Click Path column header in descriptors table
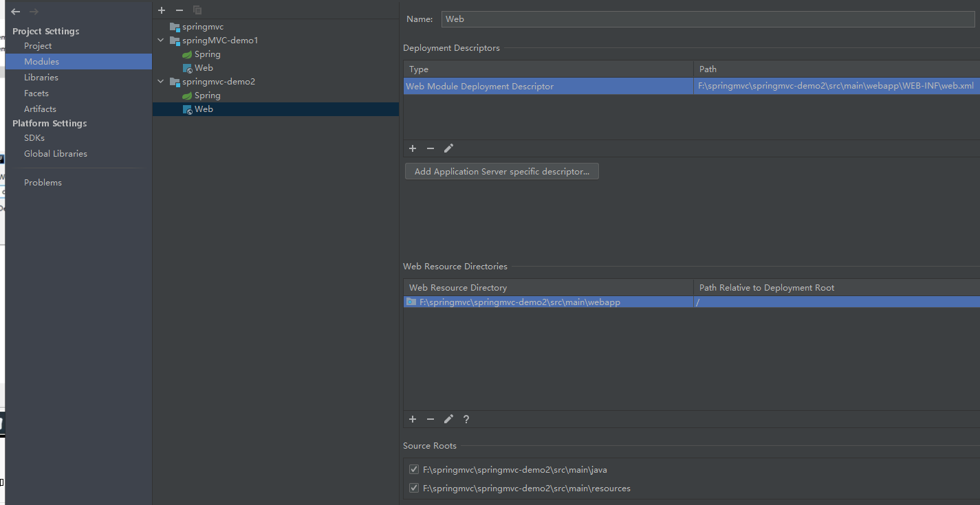 click(x=836, y=69)
